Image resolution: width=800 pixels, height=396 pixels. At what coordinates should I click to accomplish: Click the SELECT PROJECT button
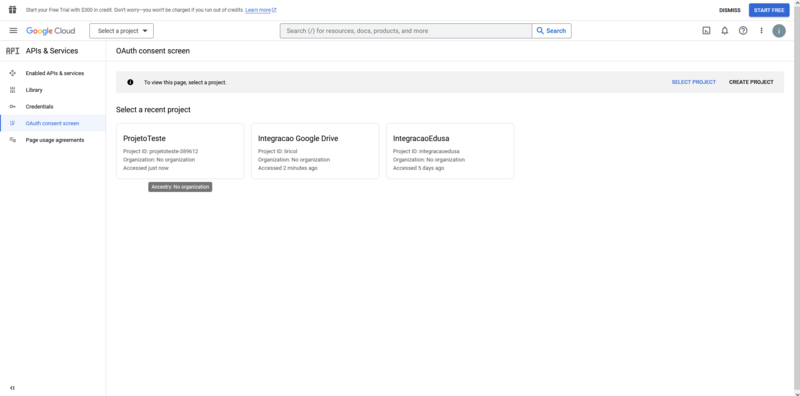pyautogui.click(x=693, y=82)
